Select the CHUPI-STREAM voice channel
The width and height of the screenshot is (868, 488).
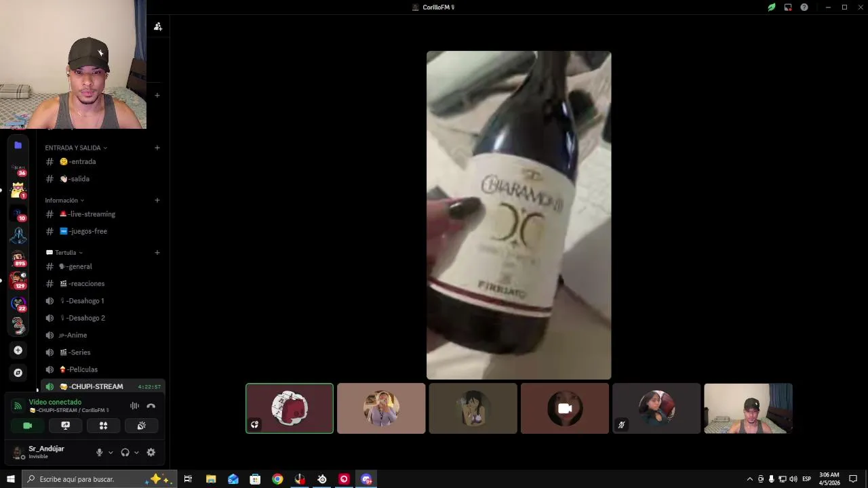102,386
